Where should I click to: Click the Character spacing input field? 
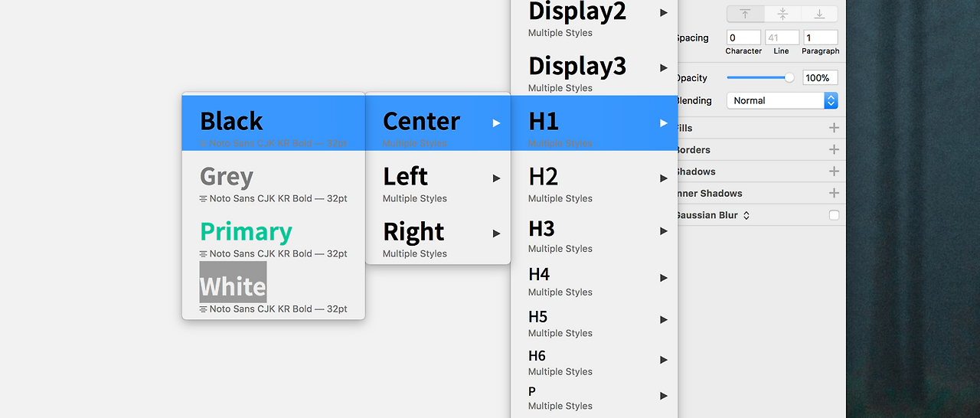(x=743, y=38)
